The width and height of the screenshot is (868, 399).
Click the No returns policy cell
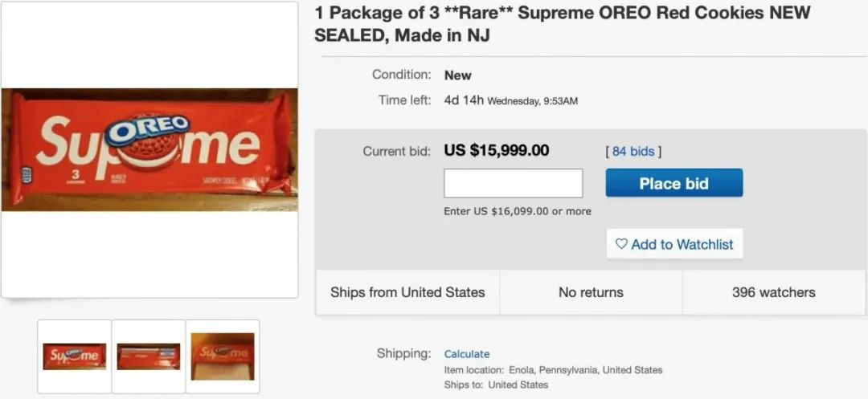(591, 292)
